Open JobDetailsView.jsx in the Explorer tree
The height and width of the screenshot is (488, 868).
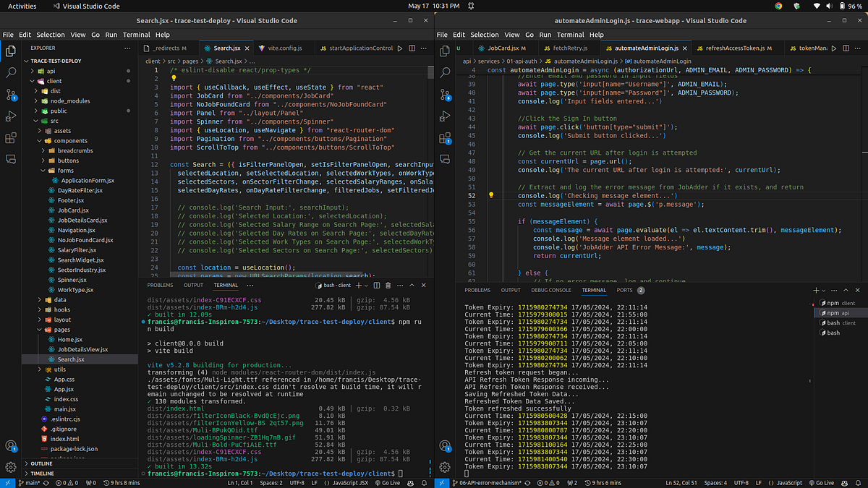(x=82, y=349)
